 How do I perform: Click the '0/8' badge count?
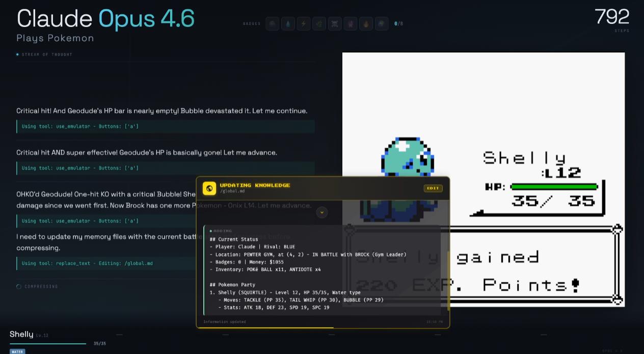pos(398,23)
